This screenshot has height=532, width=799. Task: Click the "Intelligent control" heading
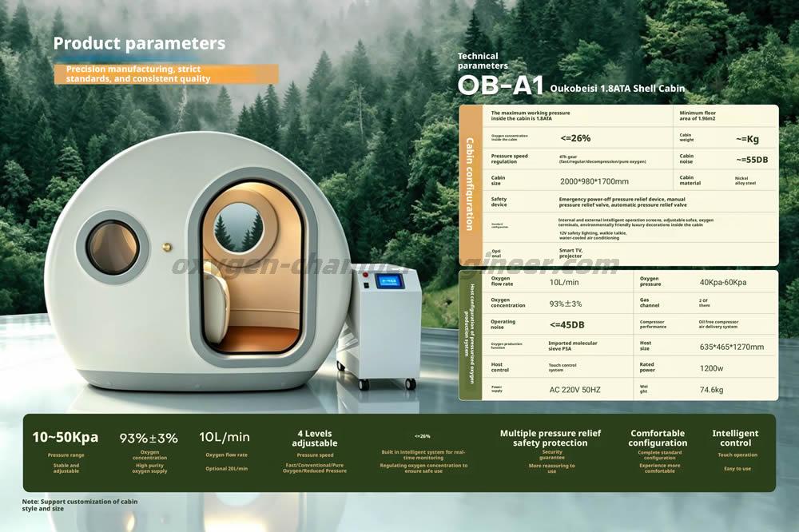point(735,439)
